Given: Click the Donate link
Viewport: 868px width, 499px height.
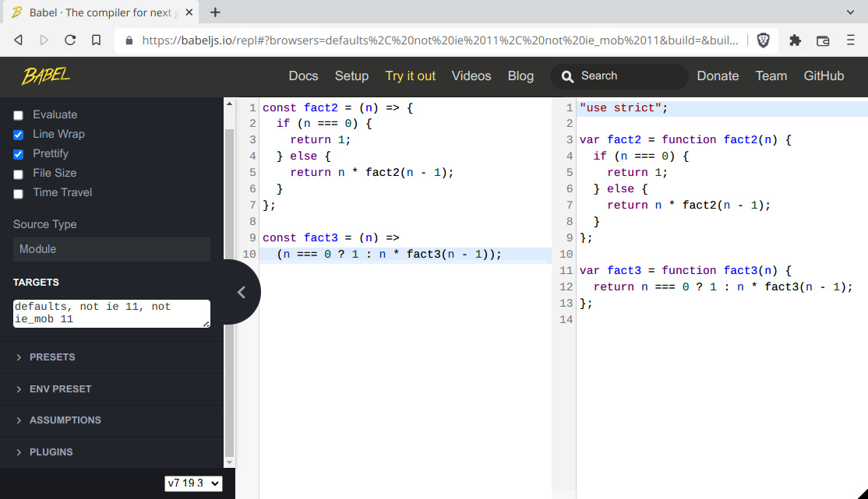Looking at the screenshot, I should tap(717, 76).
